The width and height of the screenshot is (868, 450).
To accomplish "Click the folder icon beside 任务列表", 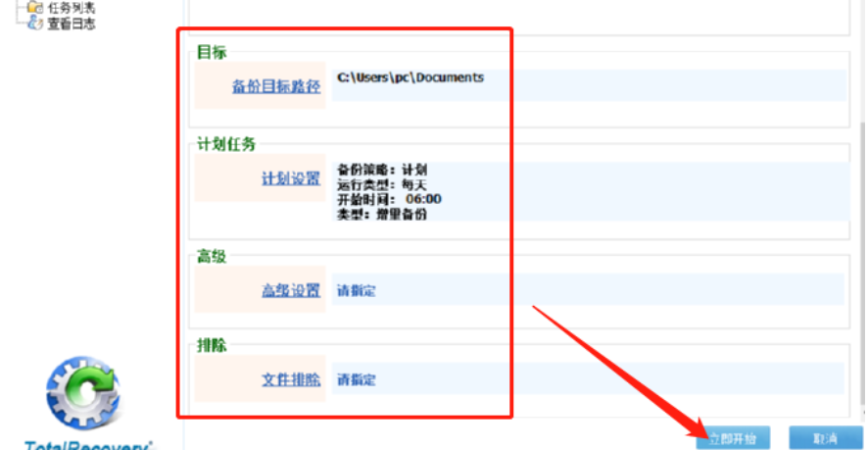I will (x=35, y=7).
